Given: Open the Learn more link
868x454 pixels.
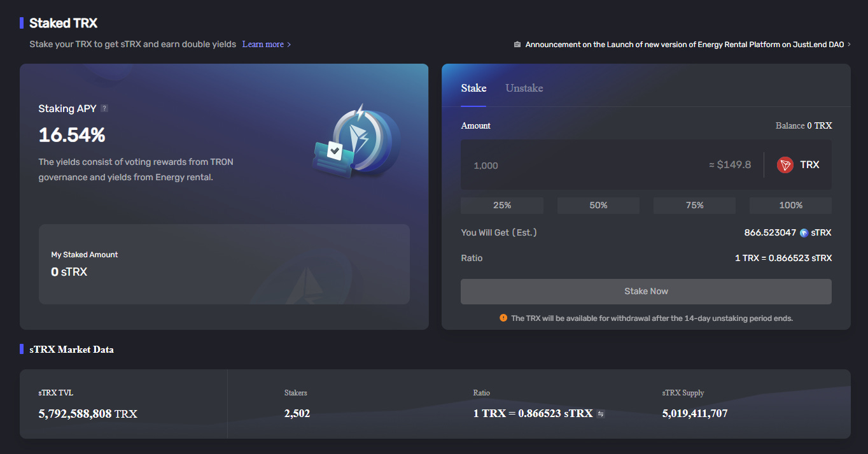Looking at the screenshot, I should 263,45.
